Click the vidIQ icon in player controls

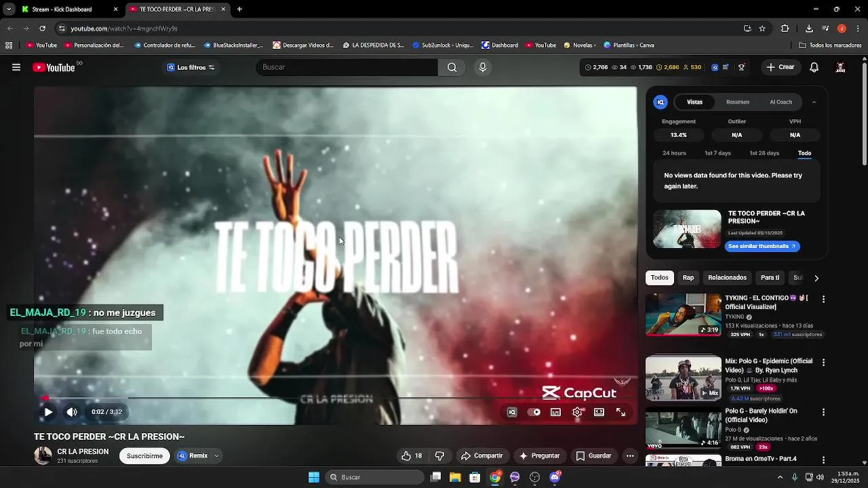click(513, 412)
